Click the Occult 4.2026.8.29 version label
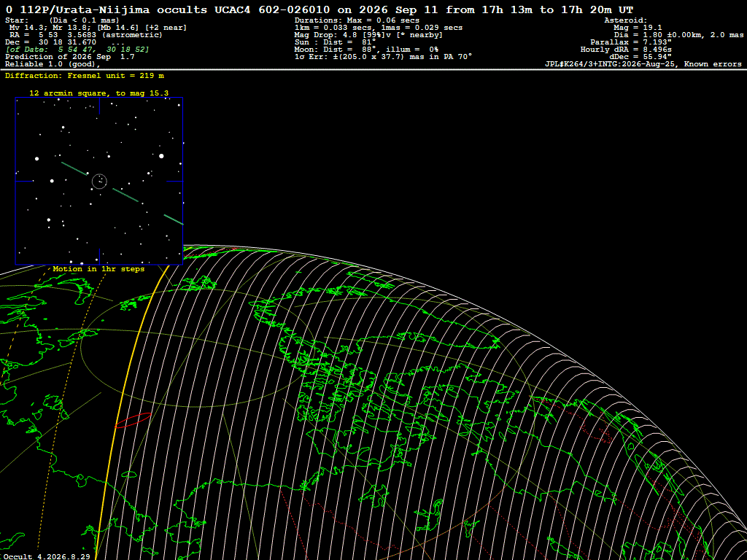 pyautogui.click(x=47, y=556)
